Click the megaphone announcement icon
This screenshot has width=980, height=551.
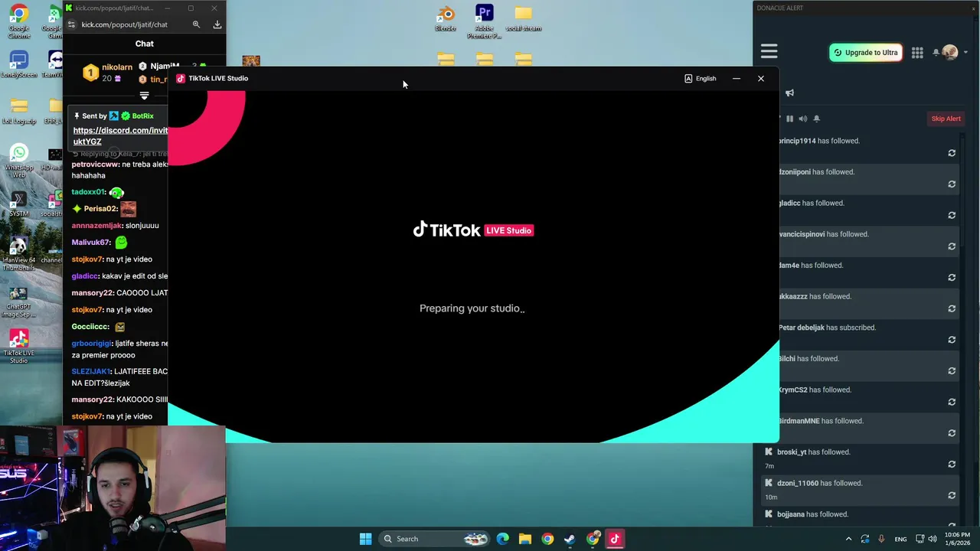[x=789, y=93]
